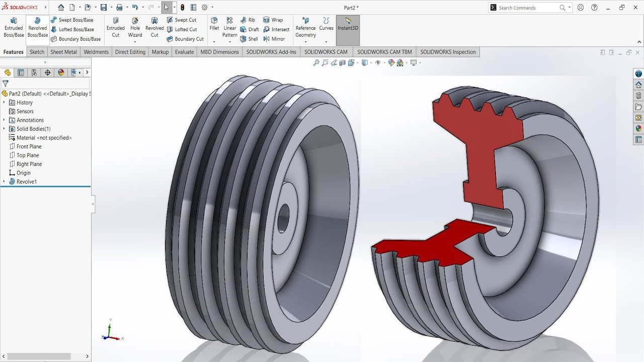Viewport: 644px width, 362px height.
Task: Select the Linear Pattern tool
Action: (x=230, y=28)
